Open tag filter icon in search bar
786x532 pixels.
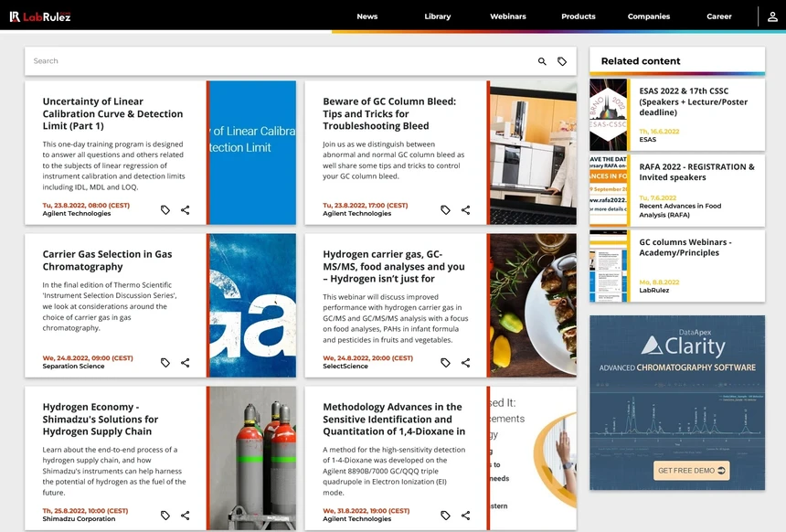(562, 61)
